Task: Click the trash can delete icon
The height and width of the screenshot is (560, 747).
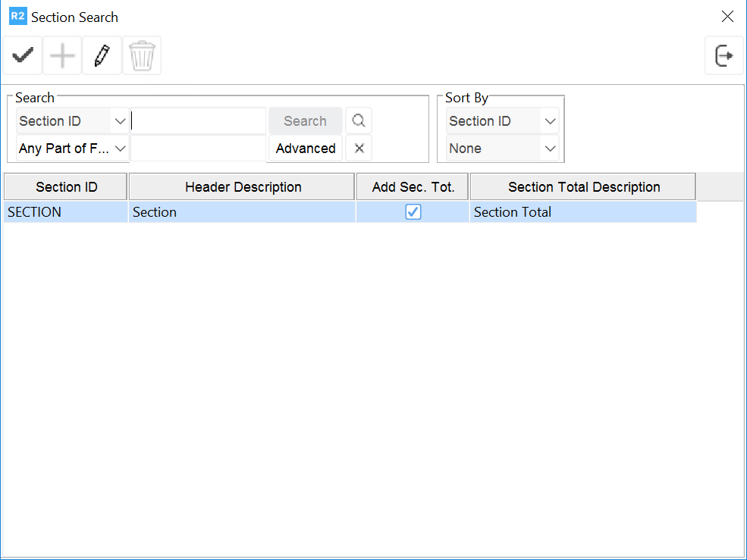Action: point(142,56)
